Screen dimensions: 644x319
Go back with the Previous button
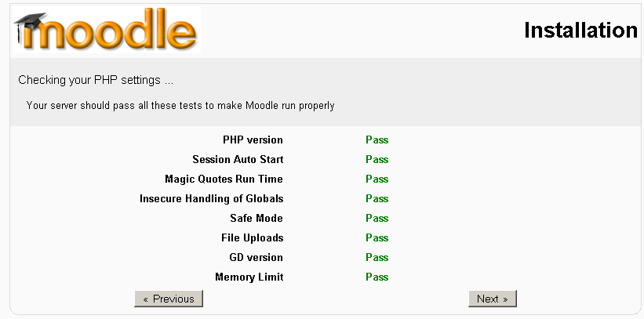click(x=169, y=299)
